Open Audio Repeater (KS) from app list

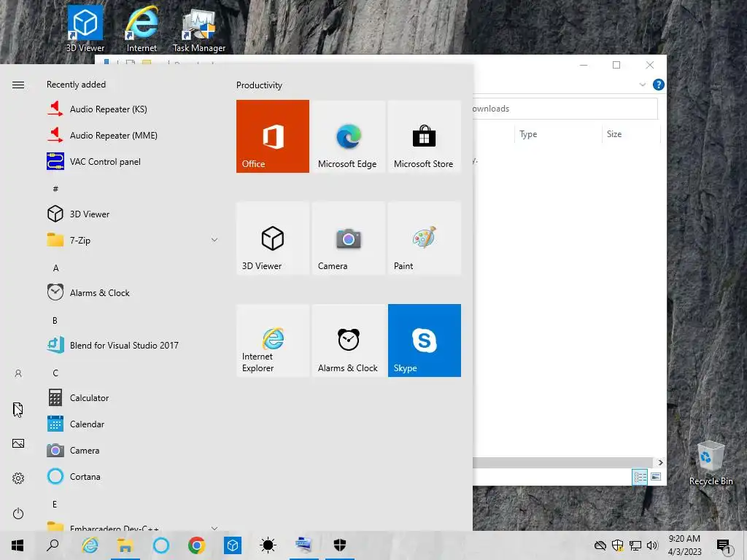click(x=133, y=109)
